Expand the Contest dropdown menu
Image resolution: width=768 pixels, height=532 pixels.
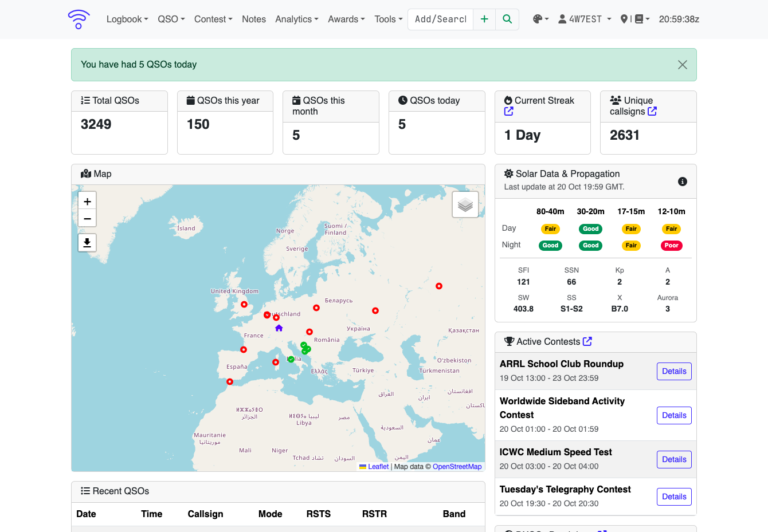(213, 19)
